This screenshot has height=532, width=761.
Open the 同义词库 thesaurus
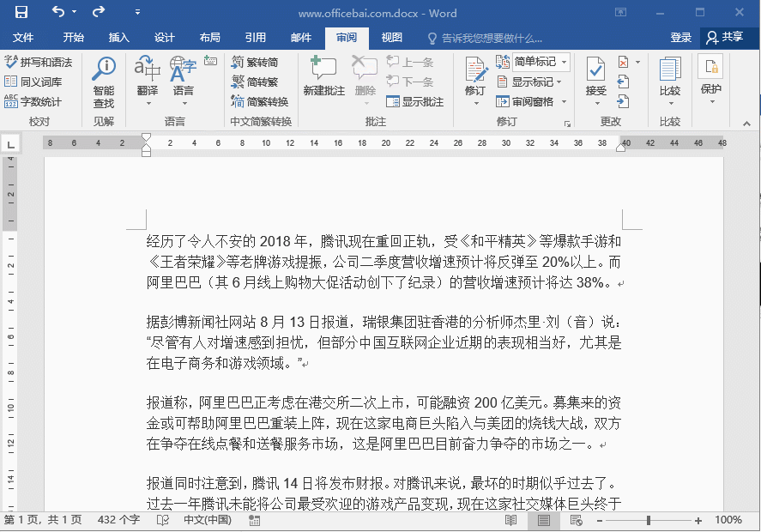tap(33, 82)
